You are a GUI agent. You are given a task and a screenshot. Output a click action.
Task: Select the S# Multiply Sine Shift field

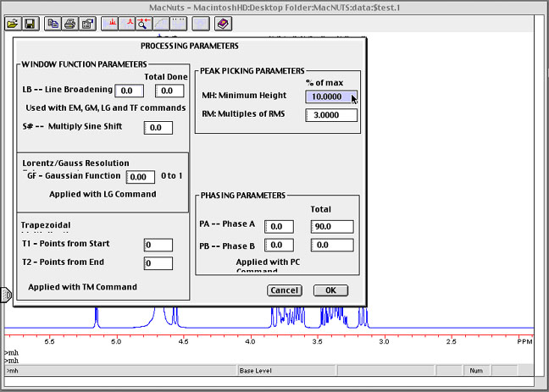point(158,128)
